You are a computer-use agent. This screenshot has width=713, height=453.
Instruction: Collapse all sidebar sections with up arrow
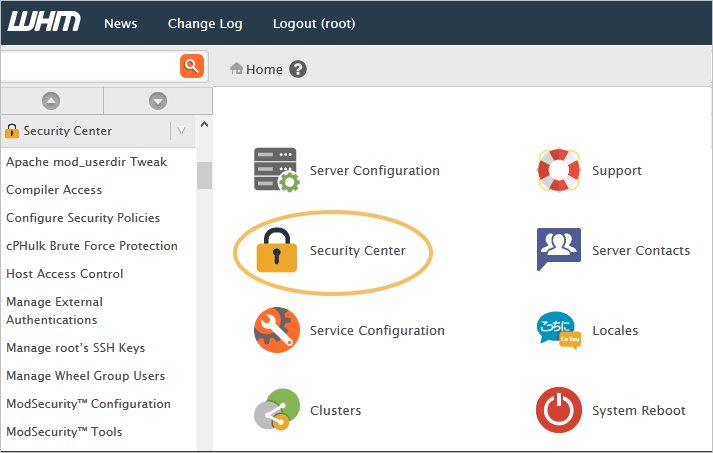[51, 101]
